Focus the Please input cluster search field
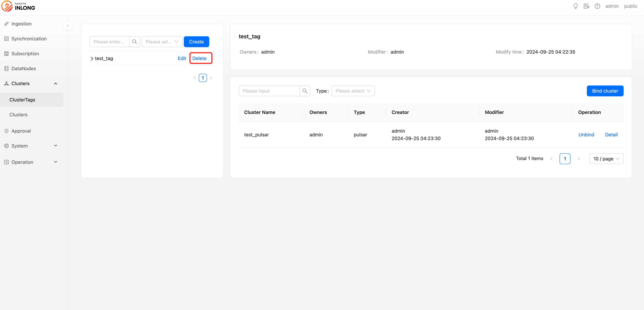 [269, 91]
